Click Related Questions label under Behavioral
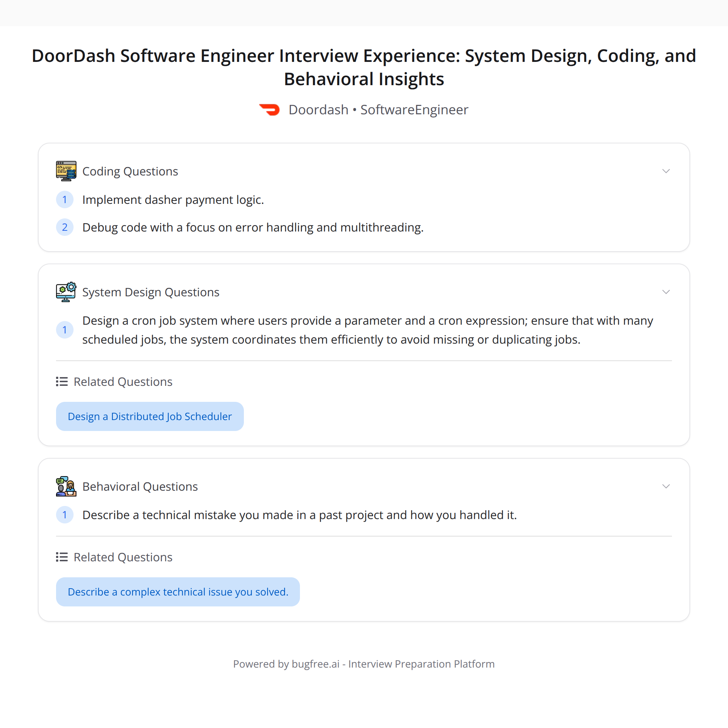This screenshot has width=728, height=728. pyautogui.click(x=123, y=557)
